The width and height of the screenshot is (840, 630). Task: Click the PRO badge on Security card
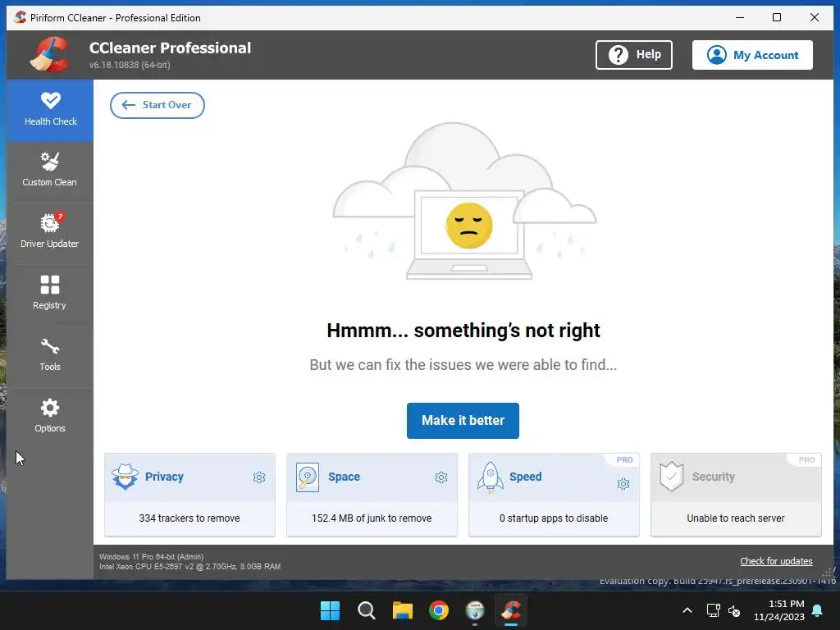[806, 459]
